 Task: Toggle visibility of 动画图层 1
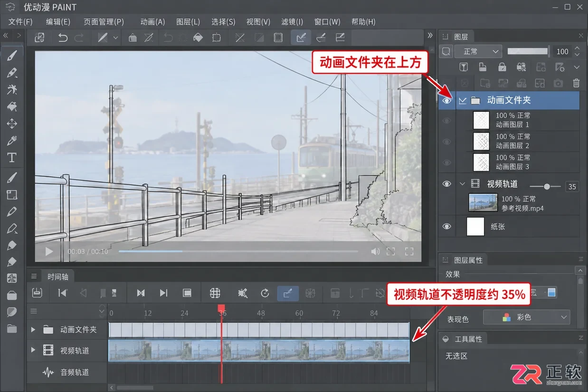tap(446, 121)
